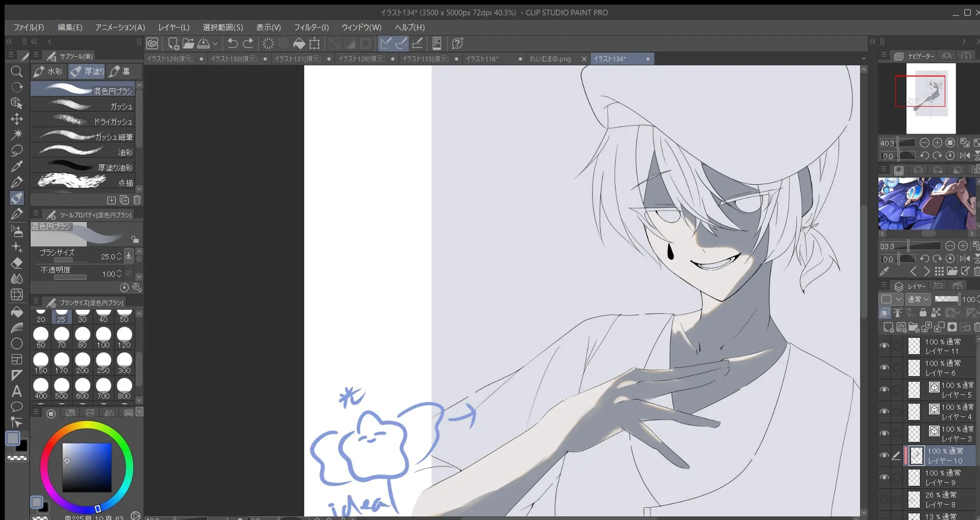The height and width of the screenshot is (520, 980).
Task: Toggle visibility of レイヤー 6
Action: (884, 368)
